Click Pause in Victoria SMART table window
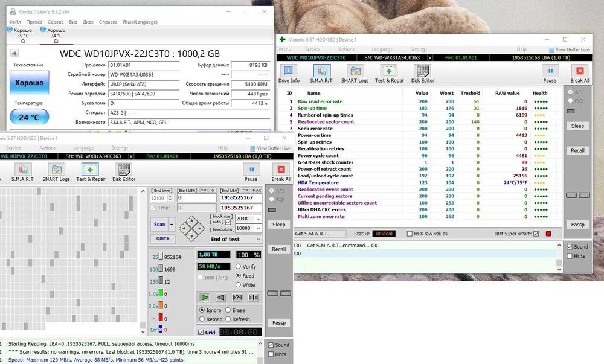Screen dimensions: 604x364 point(550,74)
